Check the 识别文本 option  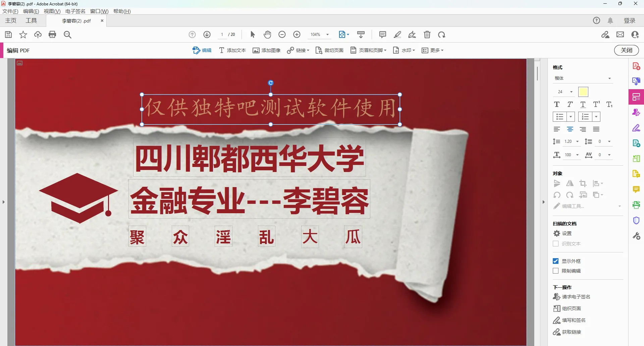pos(556,244)
